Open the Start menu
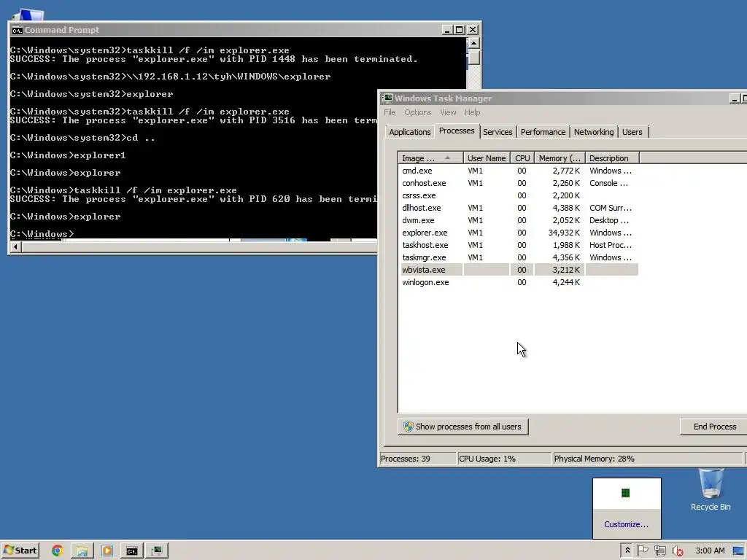The width and height of the screenshot is (747, 560). pos(20,551)
